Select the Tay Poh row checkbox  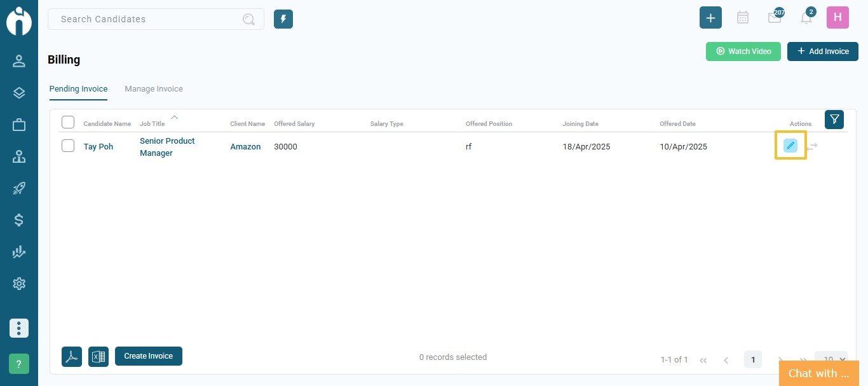coord(68,146)
